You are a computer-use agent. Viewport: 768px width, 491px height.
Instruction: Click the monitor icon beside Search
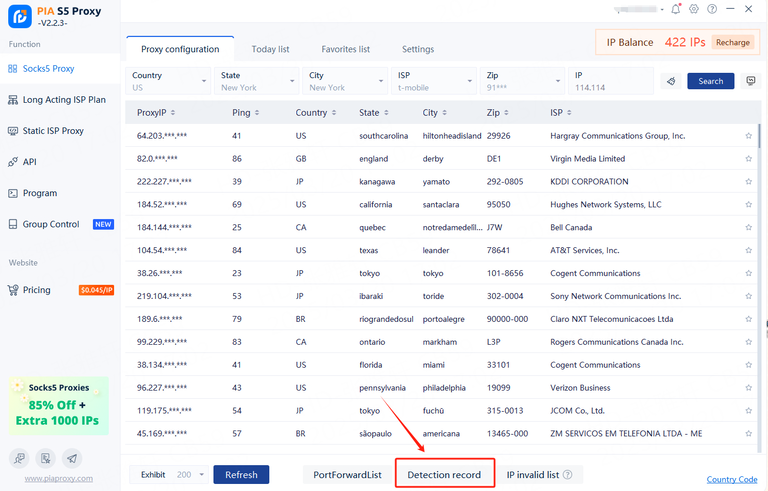click(751, 81)
